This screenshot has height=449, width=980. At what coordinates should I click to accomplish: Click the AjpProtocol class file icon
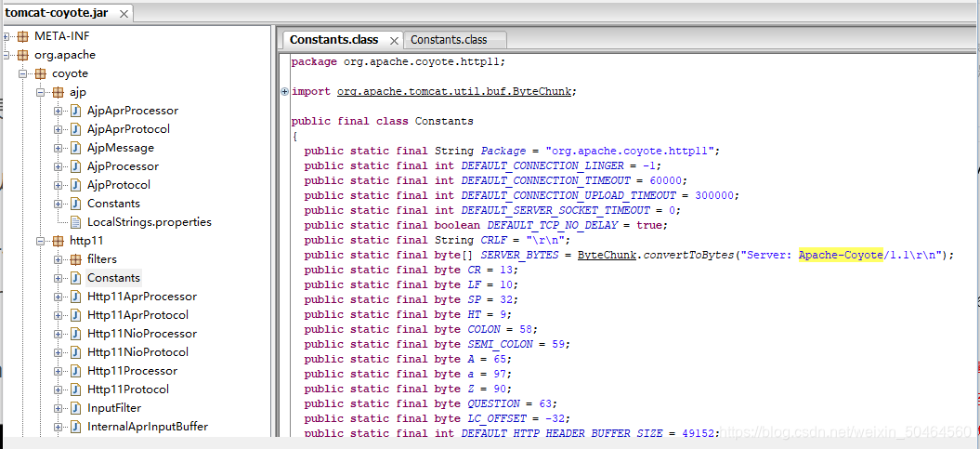[75, 185]
